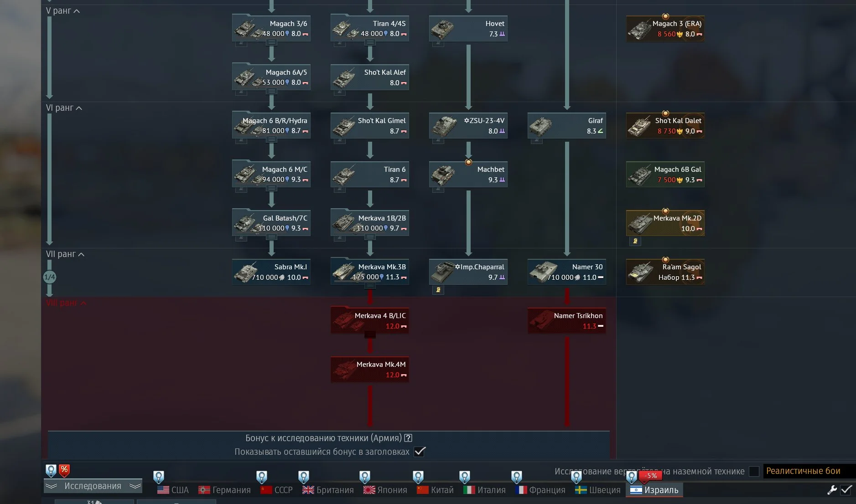This screenshot has height=504, width=856.
Task: Open the wrench settings icon
Action: 832,490
